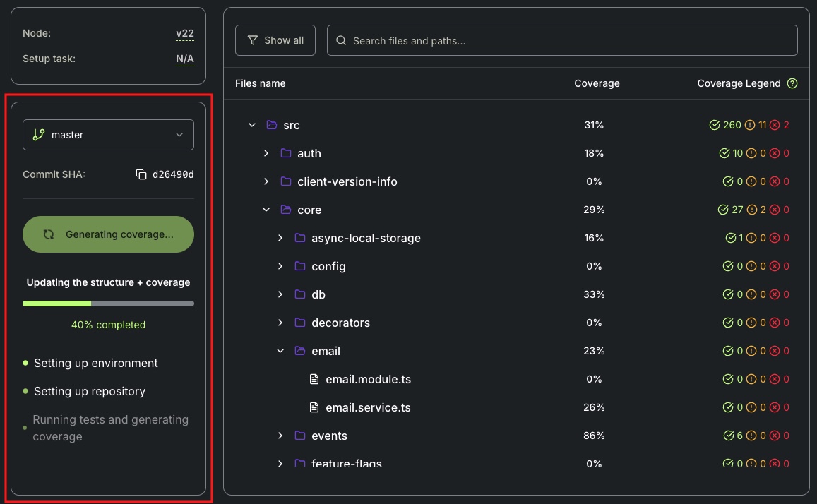Click the auth folder name
Screen dimensions: 817x504
tap(309, 153)
